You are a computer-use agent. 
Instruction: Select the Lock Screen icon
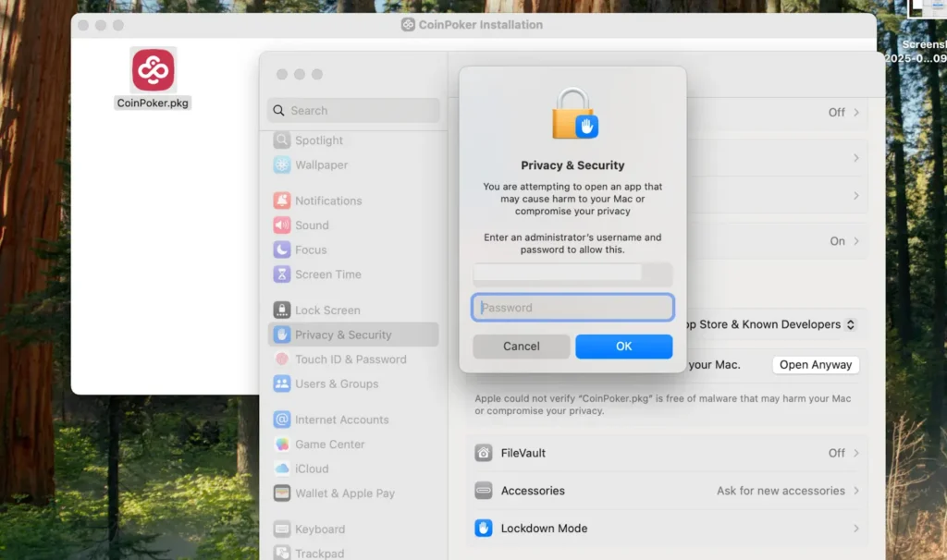coord(282,310)
